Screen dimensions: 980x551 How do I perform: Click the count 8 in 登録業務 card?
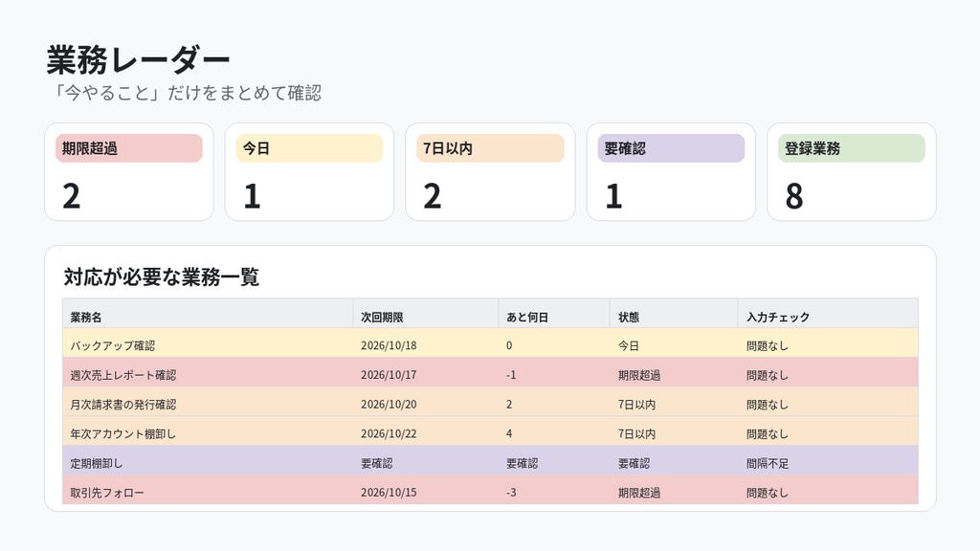793,196
